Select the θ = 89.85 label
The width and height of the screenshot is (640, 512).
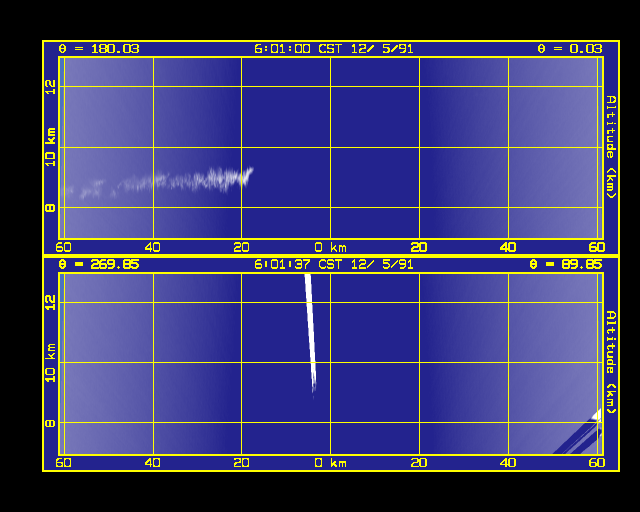(x=566, y=265)
